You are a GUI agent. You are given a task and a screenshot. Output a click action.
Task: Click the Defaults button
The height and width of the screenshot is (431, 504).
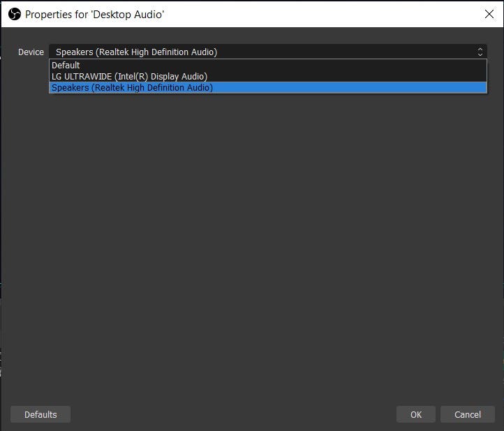click(40, 414)
